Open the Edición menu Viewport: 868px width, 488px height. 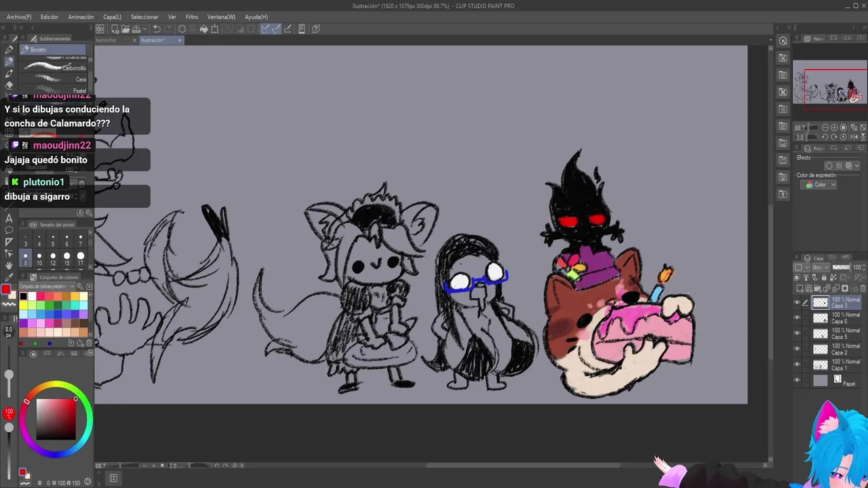pyautogui.click(x=49, y=17)
